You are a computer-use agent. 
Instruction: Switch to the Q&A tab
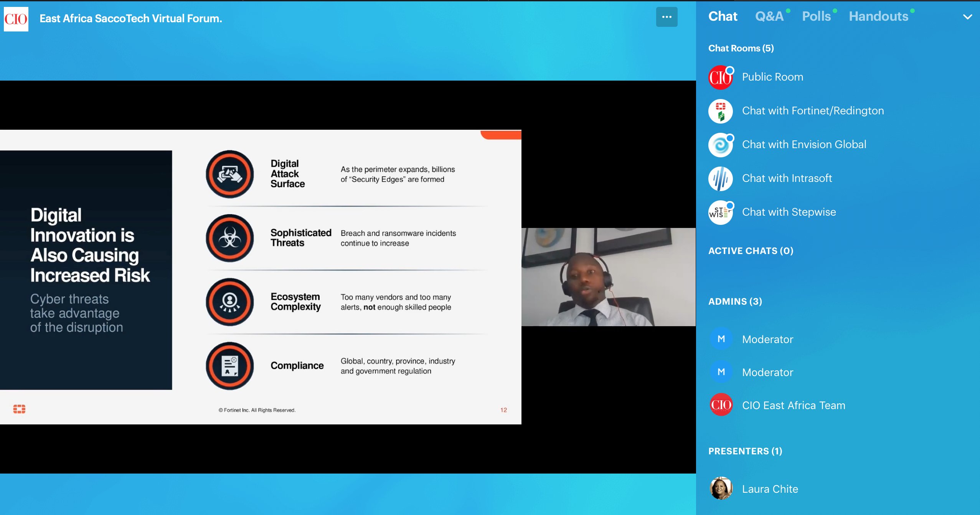coord(769,17)
